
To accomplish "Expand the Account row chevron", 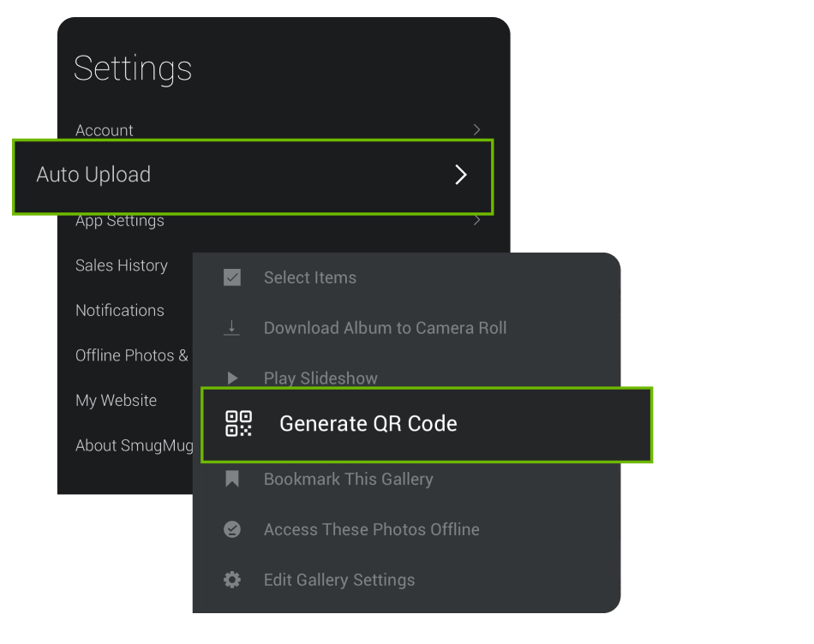I will pos(476,129).
